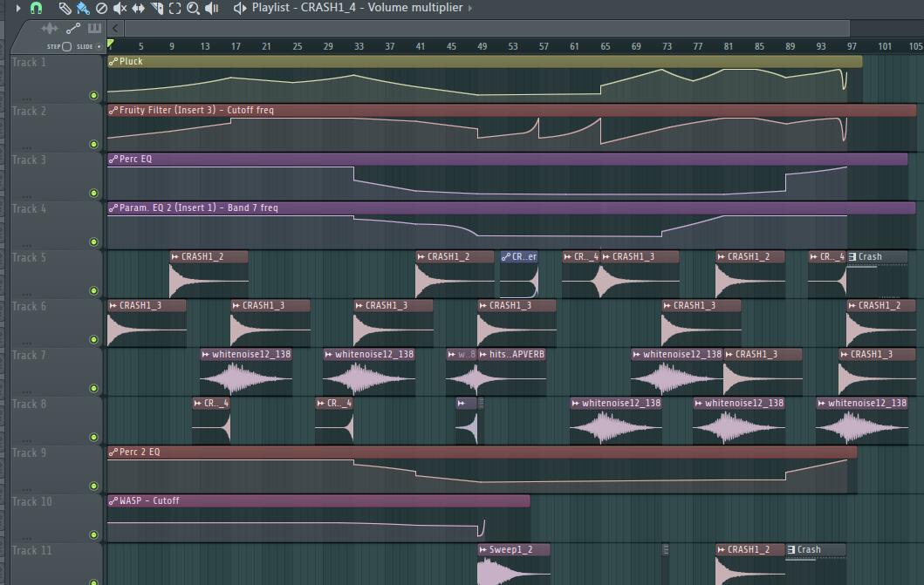Open the playlist options menu arrow
This screenshot has width=924, height=585.
pos(17,8)
